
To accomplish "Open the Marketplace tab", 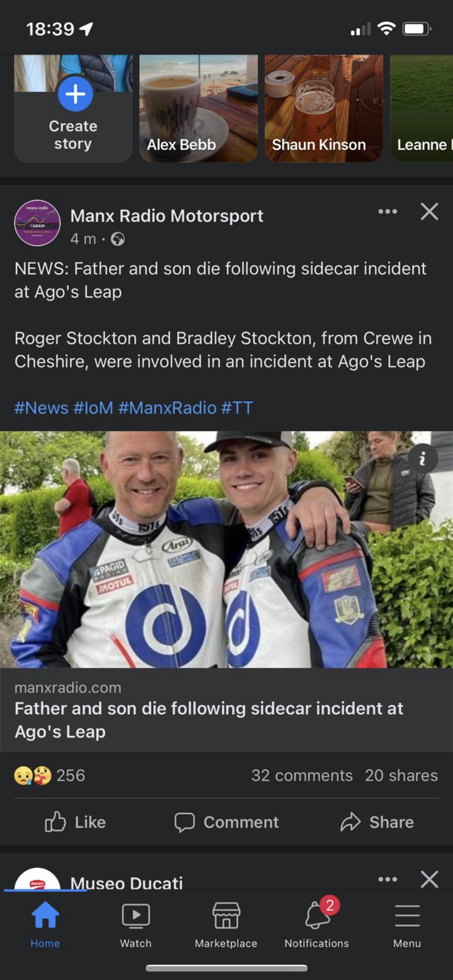I will pyautogui.click(x=226, y=925).
